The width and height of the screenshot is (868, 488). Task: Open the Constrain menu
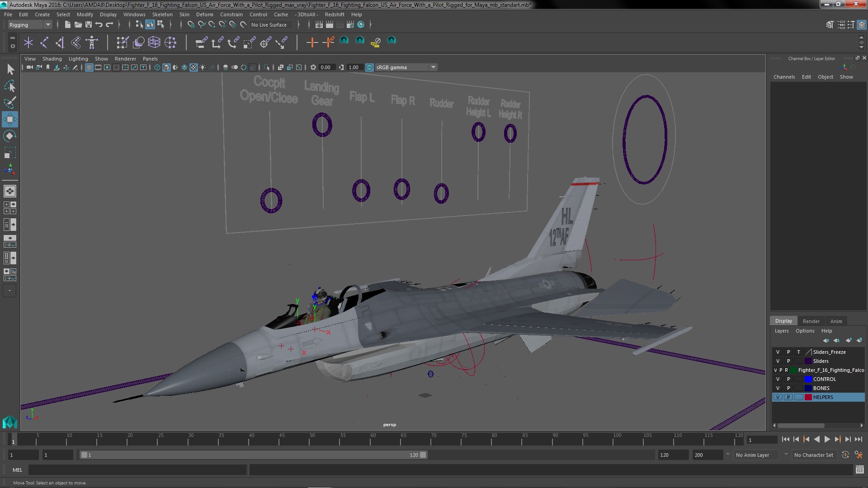[231, 14]
